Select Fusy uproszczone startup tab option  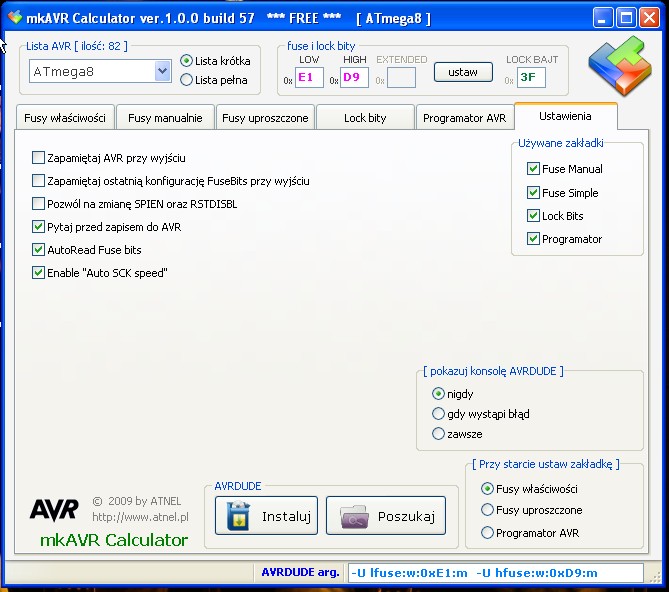coord(487,510)
